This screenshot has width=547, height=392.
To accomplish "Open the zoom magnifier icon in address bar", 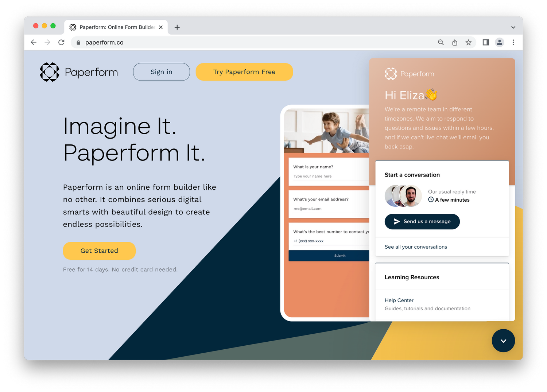I will [441, 42].
